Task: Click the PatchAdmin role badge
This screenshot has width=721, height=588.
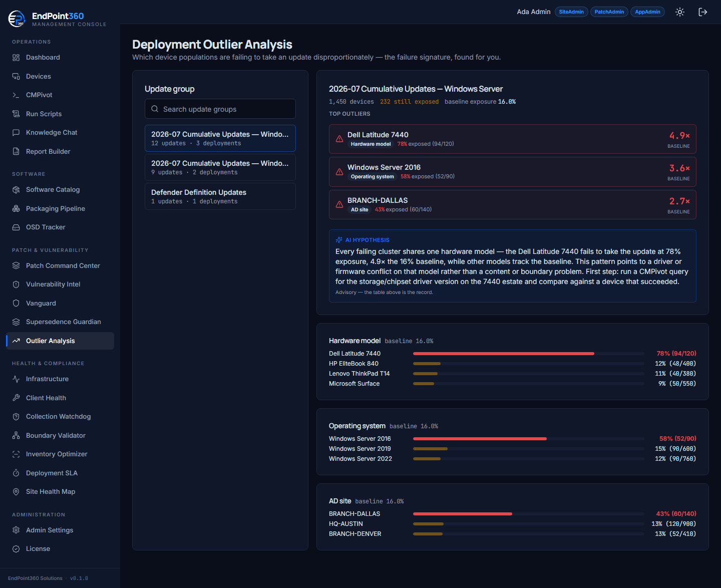Action: click(609, 12)
